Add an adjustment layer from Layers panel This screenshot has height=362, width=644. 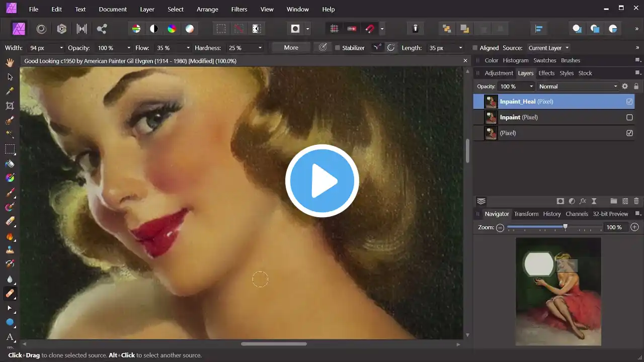[x=572, y=201]
